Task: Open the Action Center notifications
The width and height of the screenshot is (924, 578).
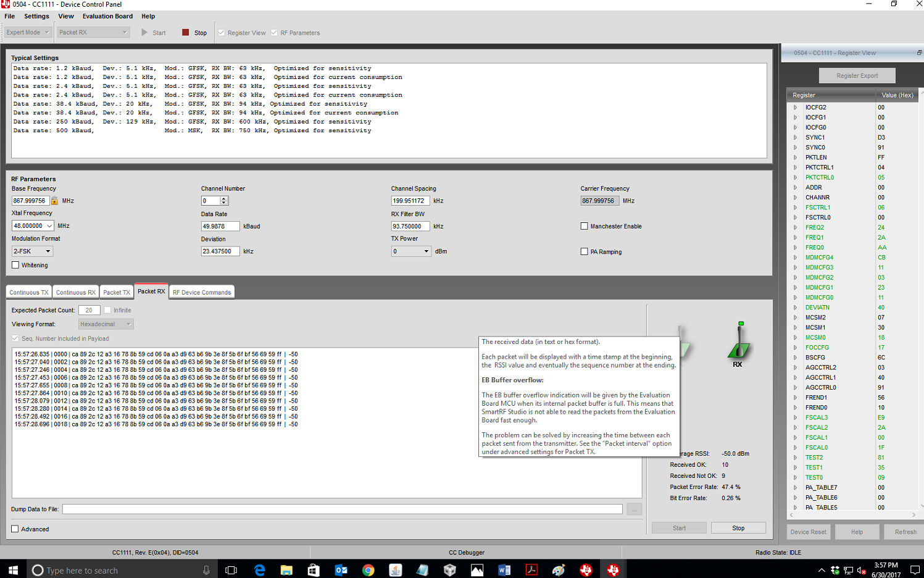Action: (x=915, y=570)
